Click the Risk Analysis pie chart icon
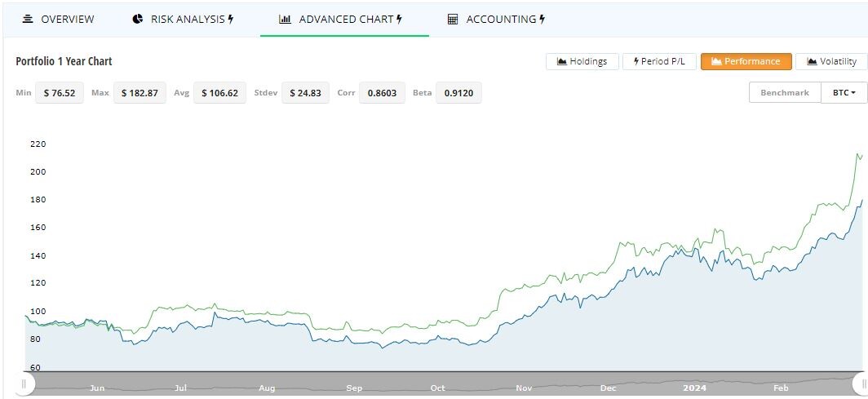 pos(137,20)
